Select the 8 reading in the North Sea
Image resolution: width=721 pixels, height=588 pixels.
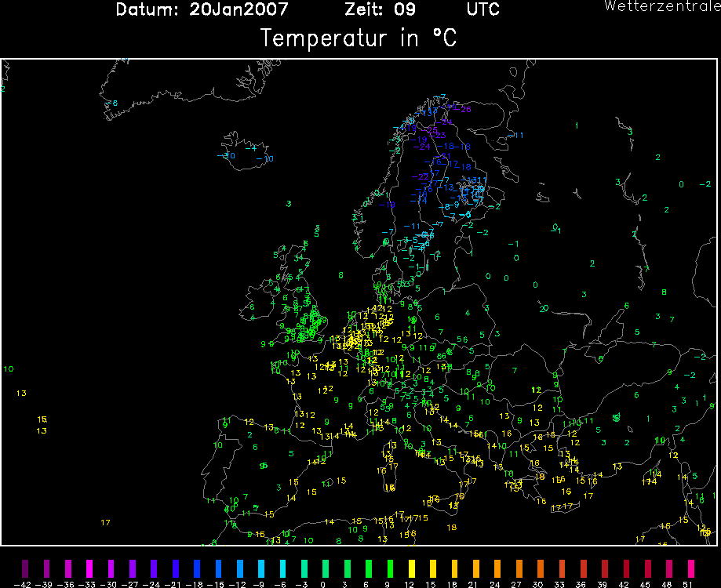(340, 275)
